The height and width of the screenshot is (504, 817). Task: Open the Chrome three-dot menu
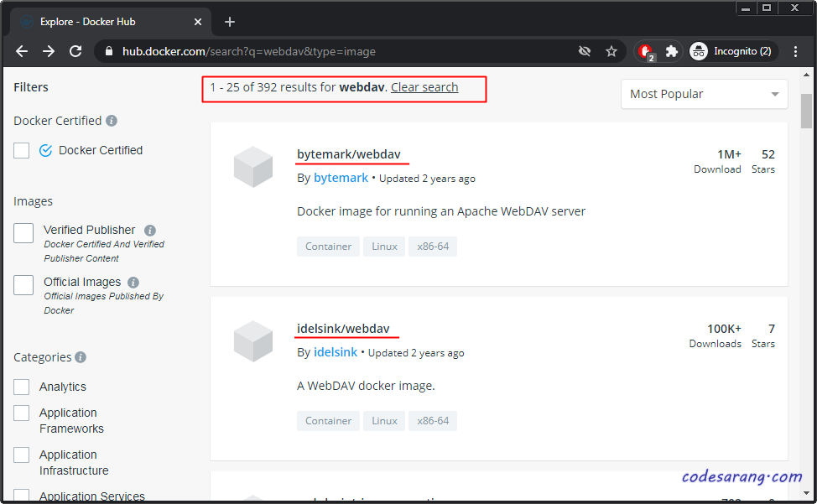[x=795, y=51]
